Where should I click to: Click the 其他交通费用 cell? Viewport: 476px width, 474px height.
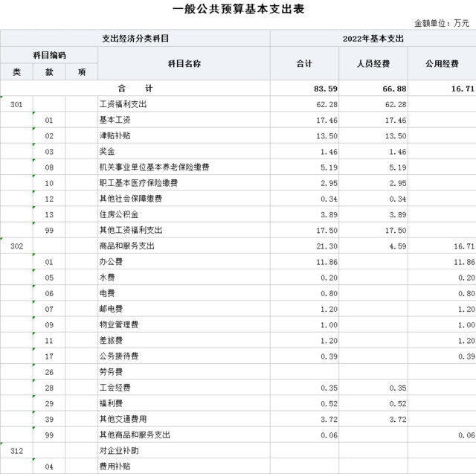[123, 419]
